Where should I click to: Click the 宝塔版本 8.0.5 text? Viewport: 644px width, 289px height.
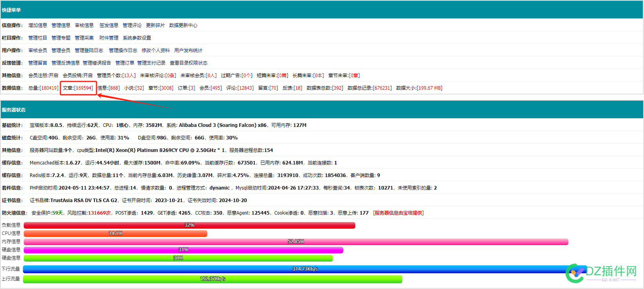point(46,125)
